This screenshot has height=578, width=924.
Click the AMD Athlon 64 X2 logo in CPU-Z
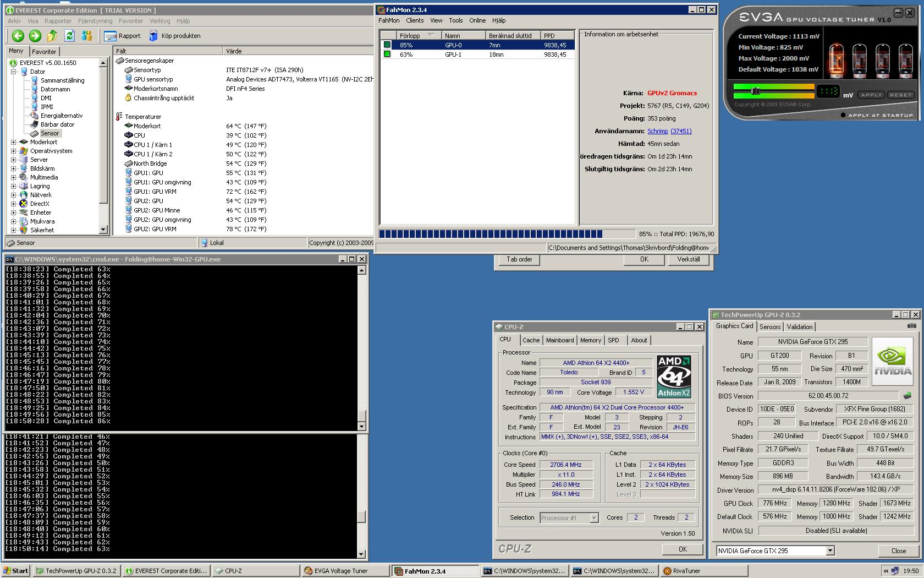[674, 377]
